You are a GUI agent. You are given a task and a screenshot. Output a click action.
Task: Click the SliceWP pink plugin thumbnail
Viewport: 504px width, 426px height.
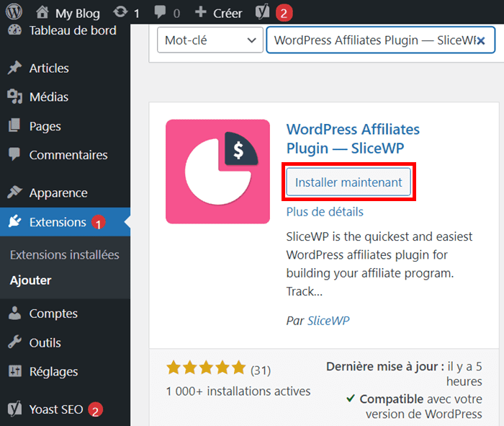click(x=217, y=172)
